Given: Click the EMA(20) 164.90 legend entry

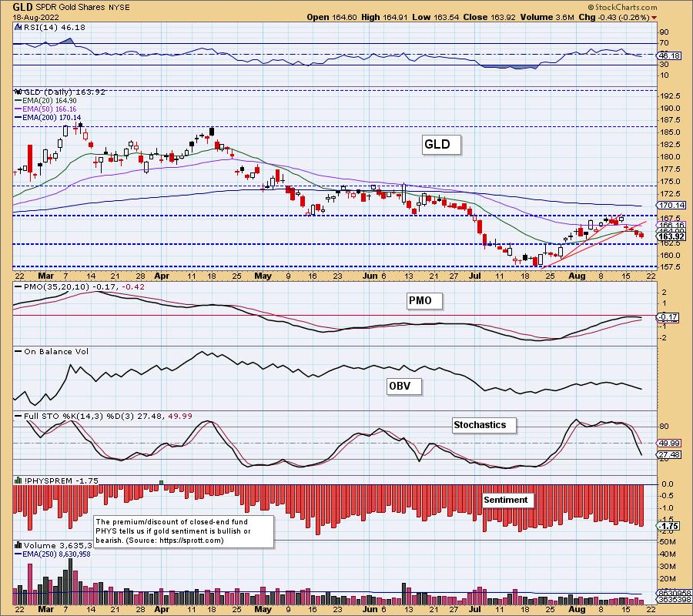Looking at the screenshot, I should pos(46,101).
